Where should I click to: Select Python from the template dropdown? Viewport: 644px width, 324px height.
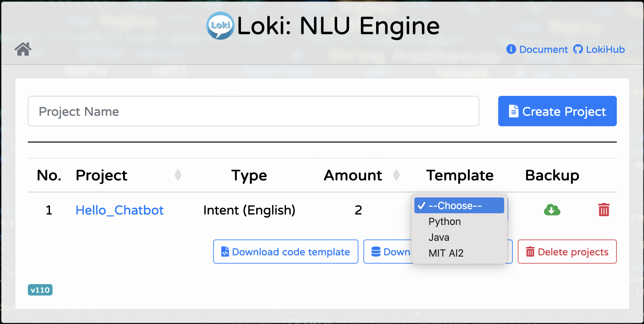click(x=444, y=221)
